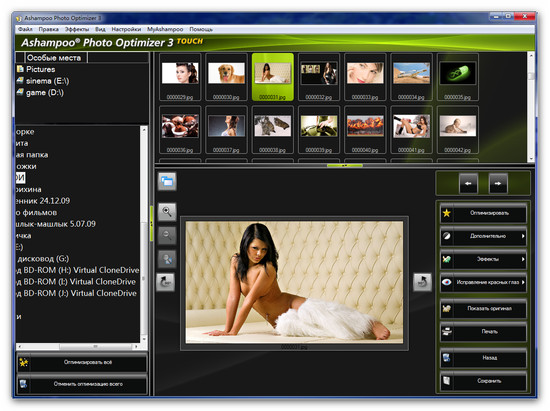550x411 pixels.
Task: Go to next photo with right arrow
Action: click(x=498, y=183)
